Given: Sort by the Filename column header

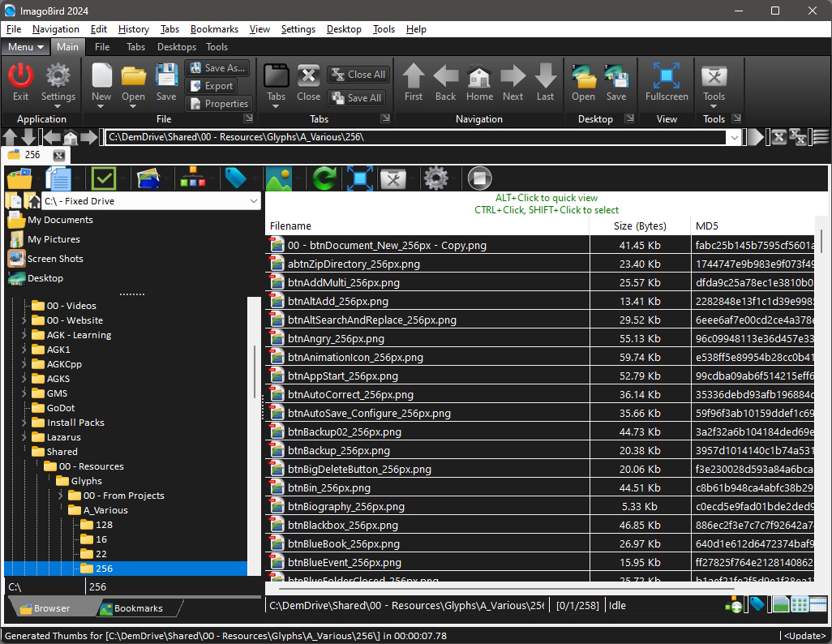Looking at the screenshot, I should 427,225.
